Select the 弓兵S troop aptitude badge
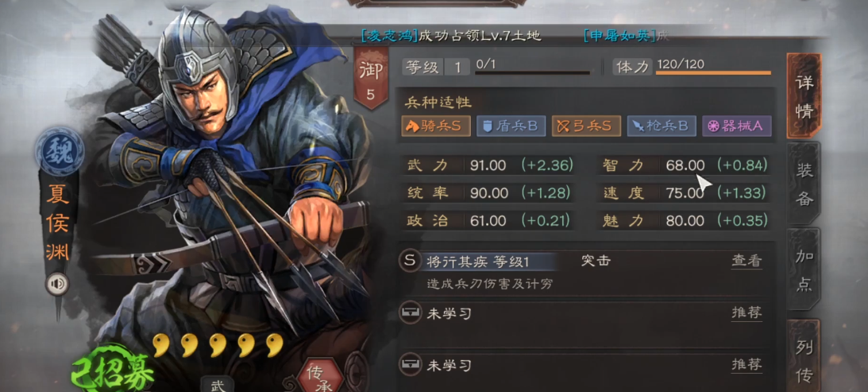868x392 pixels. (586, 126)
